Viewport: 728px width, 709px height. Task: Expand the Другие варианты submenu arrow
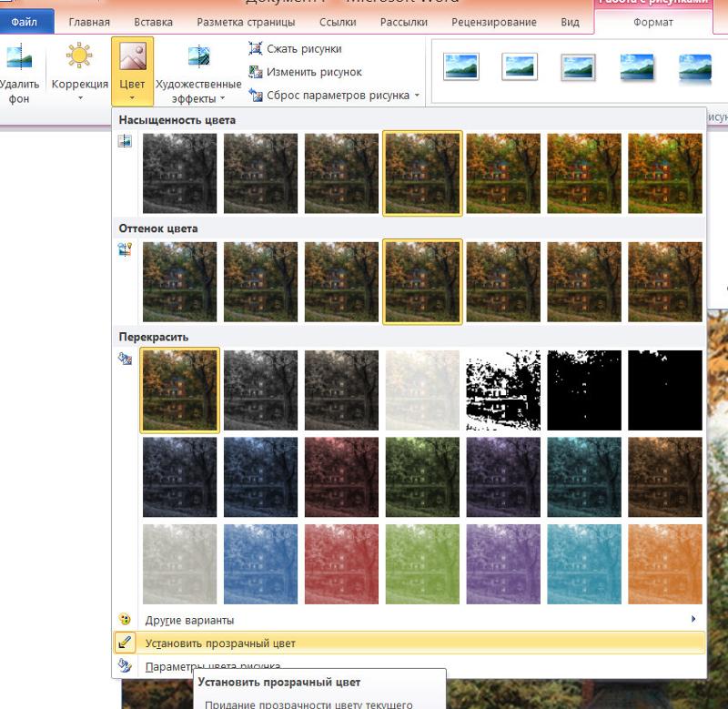[x=693, y=619]
